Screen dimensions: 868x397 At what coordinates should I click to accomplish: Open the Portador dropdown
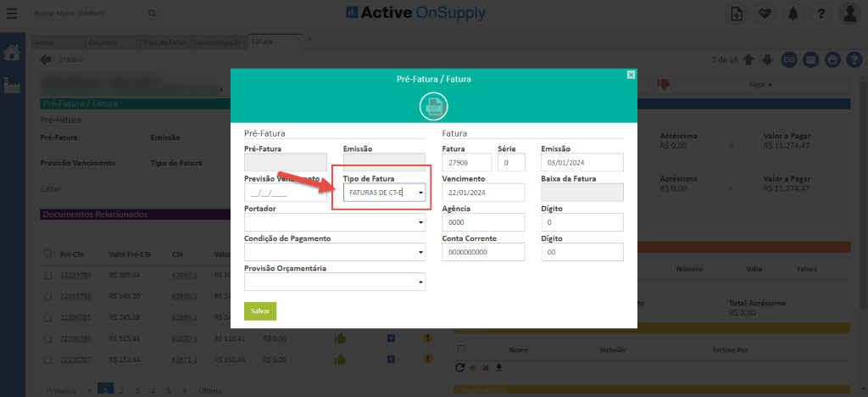(x=420, y=223)
